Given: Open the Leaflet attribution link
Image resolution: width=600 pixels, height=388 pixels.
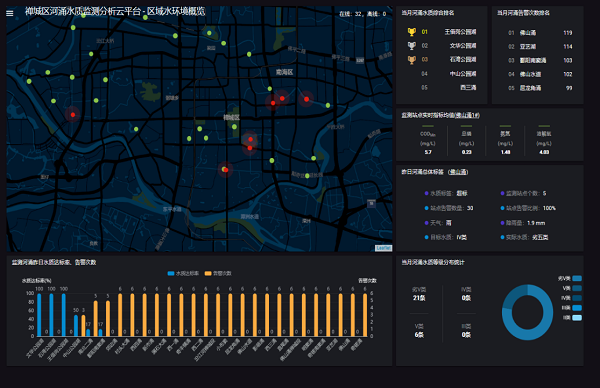Looking at the screenshot, I should click(383, 248).
